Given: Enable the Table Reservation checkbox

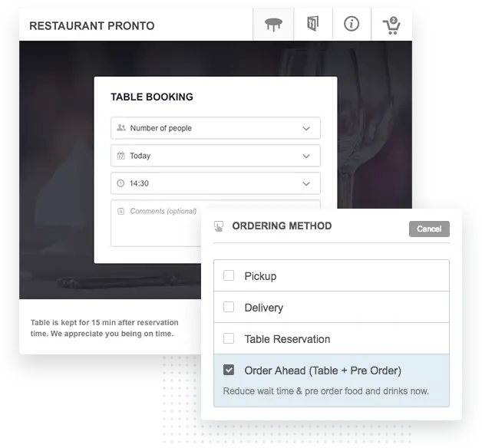Looking at the screenshot, I should point(229,338).
